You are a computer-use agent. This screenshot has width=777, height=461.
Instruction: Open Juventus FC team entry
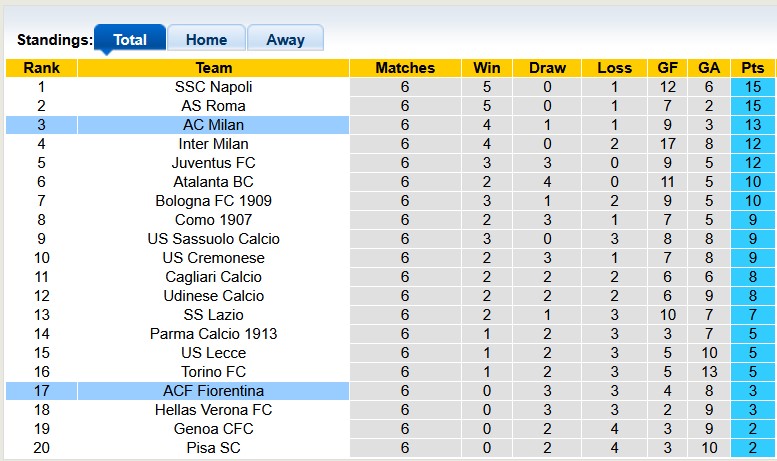pos(213,163)
